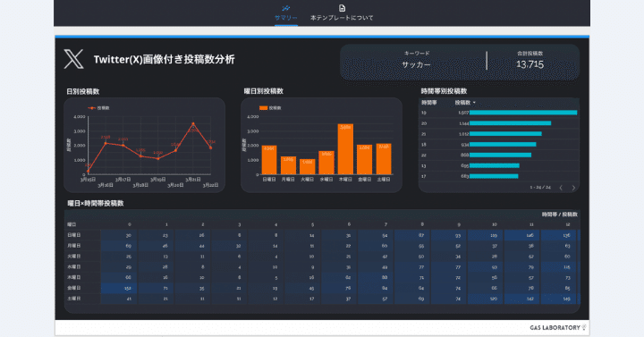Click the orange 投稿数 legend swatch in bar chart
This screenshot has height=337, width=644.
(x=263, y=108)
